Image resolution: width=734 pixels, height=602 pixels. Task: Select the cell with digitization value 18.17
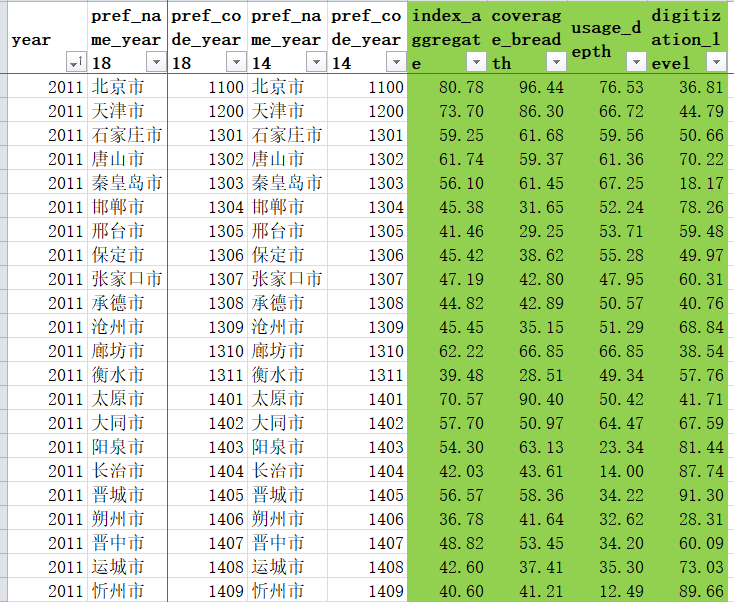click(x=687, y=183)
